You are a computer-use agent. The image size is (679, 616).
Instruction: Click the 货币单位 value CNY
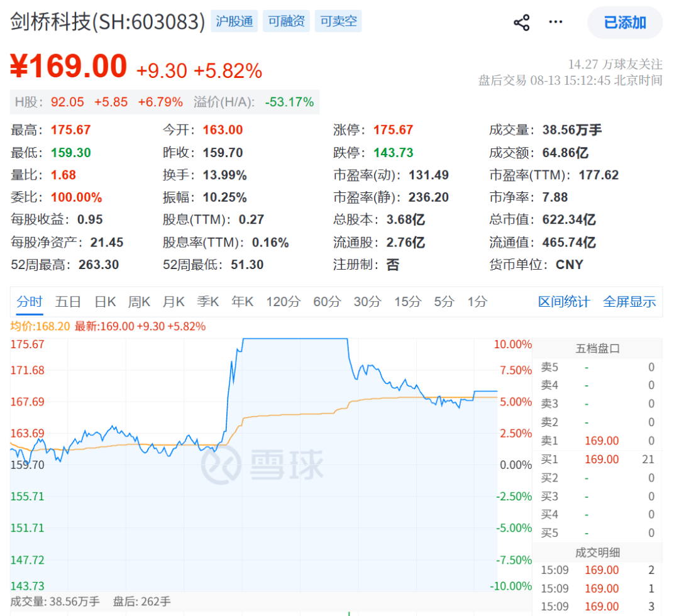tap(570, 265)
